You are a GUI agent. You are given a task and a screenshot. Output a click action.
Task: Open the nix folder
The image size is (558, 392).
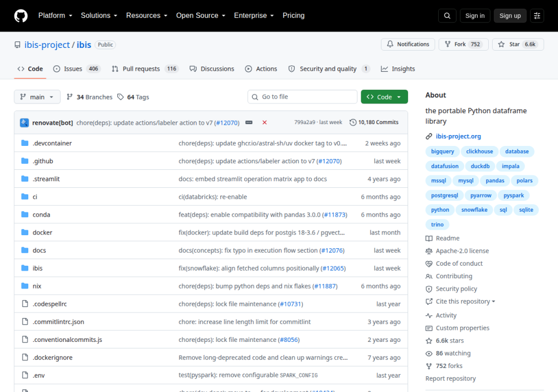coord(37,286)
